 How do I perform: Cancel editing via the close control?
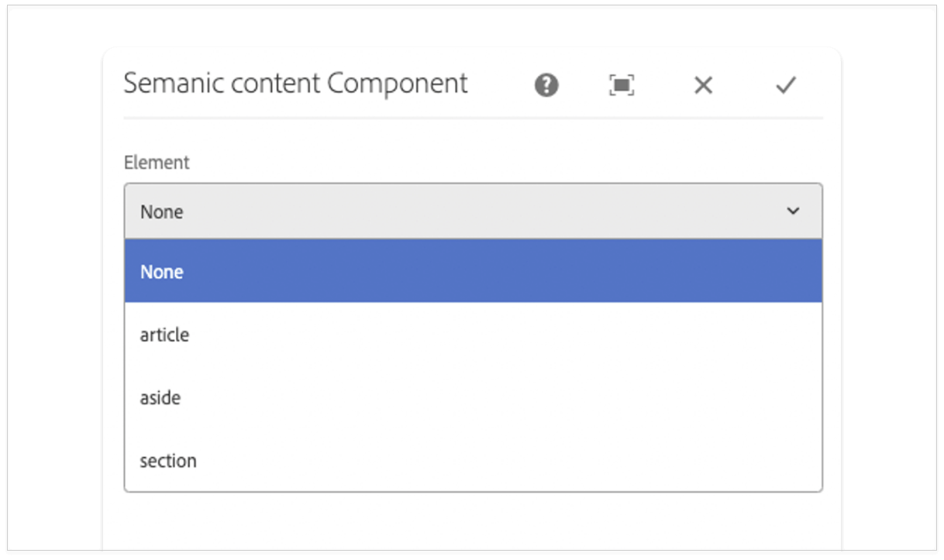pyautogui.click(x=702, y=84)
